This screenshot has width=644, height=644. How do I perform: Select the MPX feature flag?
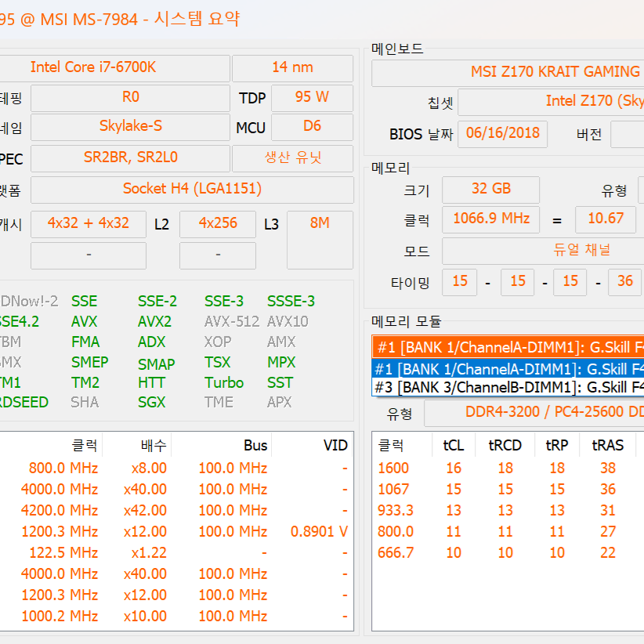coord(281,362)
